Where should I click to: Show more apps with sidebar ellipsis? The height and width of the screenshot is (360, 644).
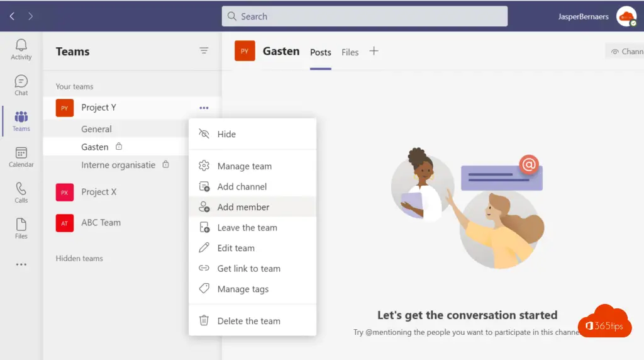(x=21, y=265)
